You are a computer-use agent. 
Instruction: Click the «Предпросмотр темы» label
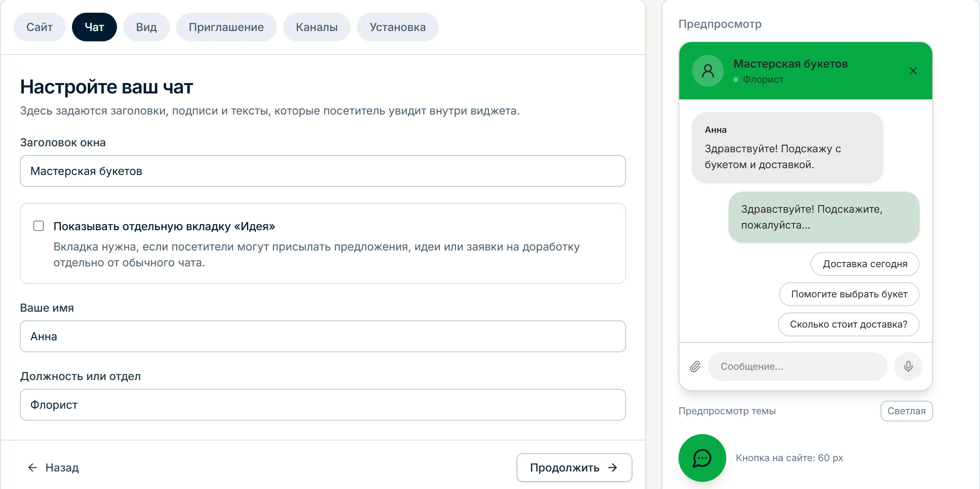pyautogui.click(x=727, y=411)
